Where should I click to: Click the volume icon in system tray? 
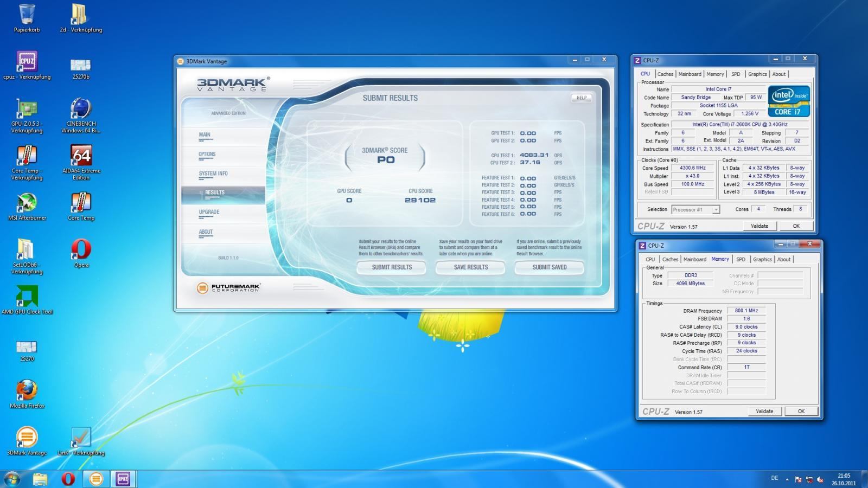point(820,479)
